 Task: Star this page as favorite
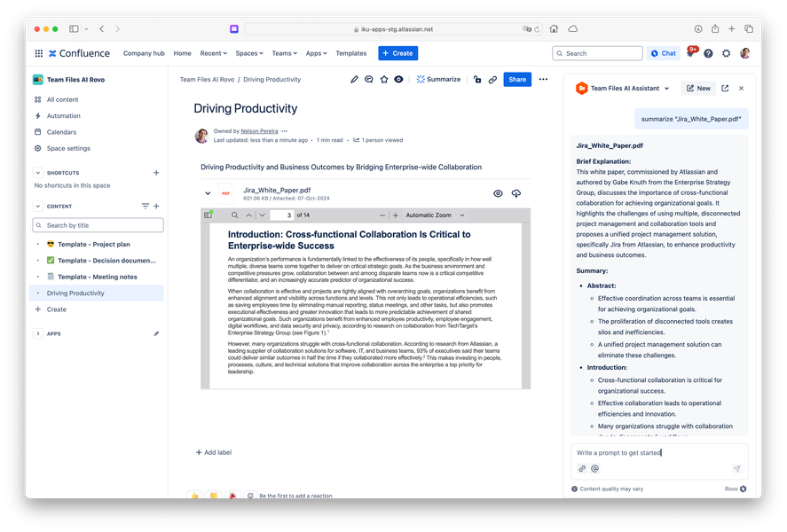pos(384,79)
